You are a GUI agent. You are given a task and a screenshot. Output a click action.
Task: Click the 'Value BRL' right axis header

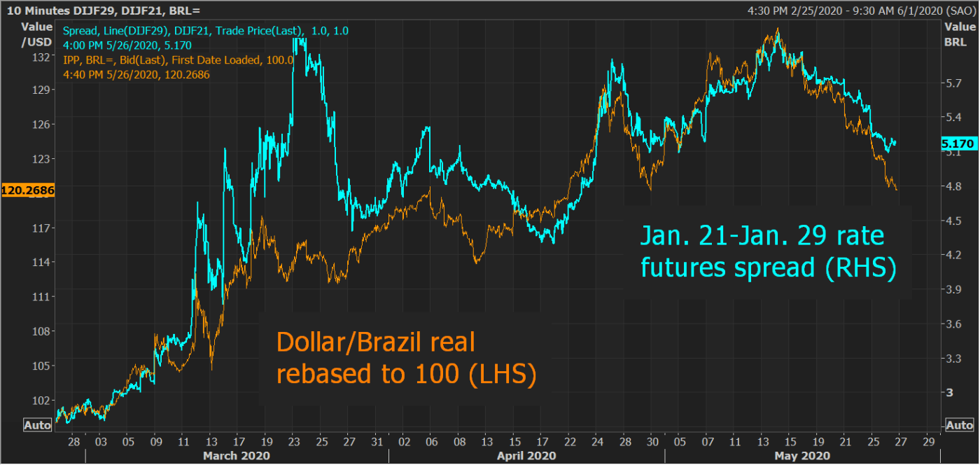(959, 34)
